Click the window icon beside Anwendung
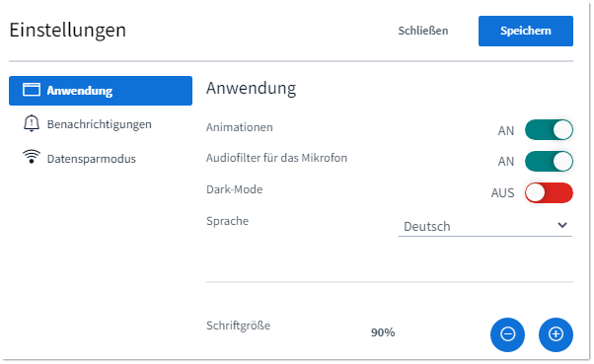The width and height of the screenshot is (594, 364). (x=32, y=90)
